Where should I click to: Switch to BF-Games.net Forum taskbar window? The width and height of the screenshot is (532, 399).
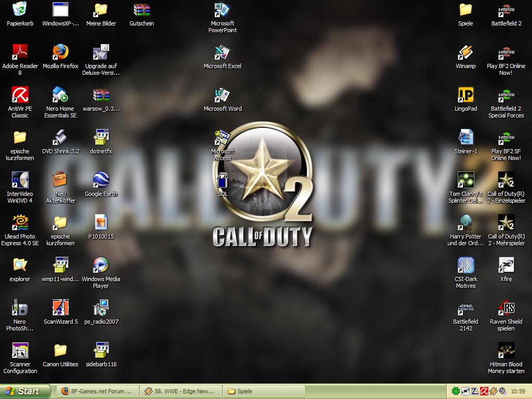pyautogui.click(x=98, y=391)
